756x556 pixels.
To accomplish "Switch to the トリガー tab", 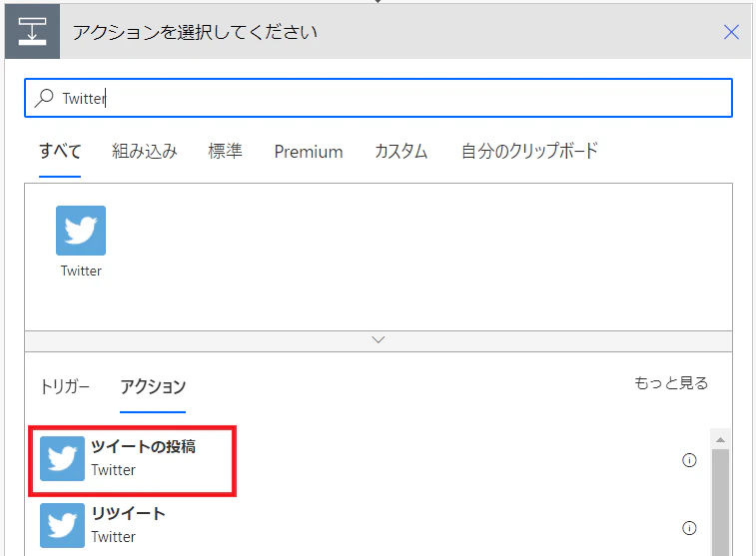I will (65, 386).
